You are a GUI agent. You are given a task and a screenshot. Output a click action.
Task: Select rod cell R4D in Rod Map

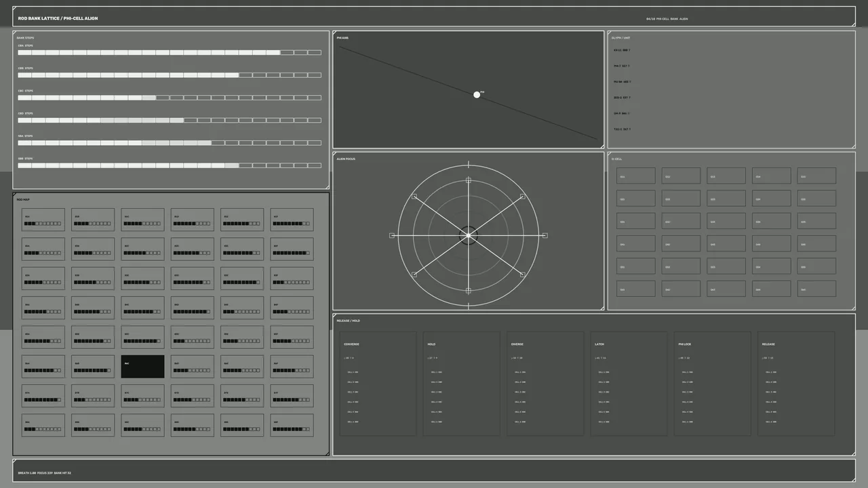[193, 308]
